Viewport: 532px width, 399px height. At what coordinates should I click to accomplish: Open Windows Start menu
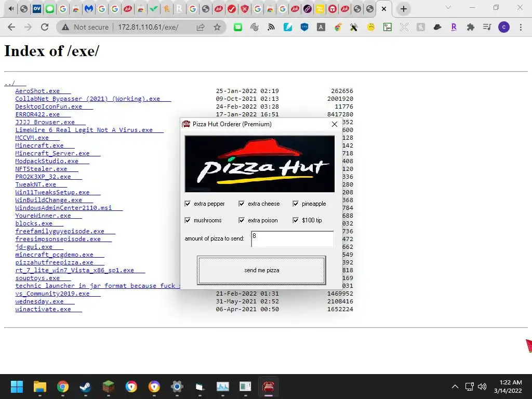coord(17,387)
